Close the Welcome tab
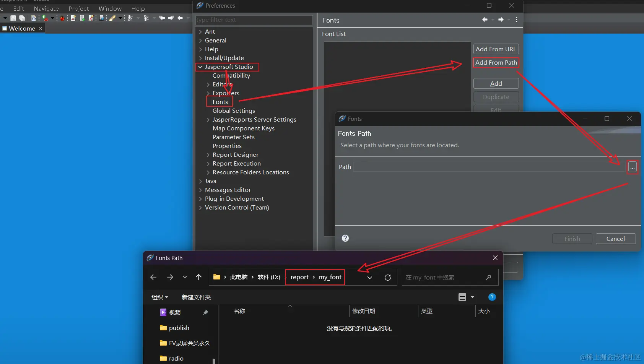The height and width of the screenshot is (364, 644). click(x=40, y=28)
